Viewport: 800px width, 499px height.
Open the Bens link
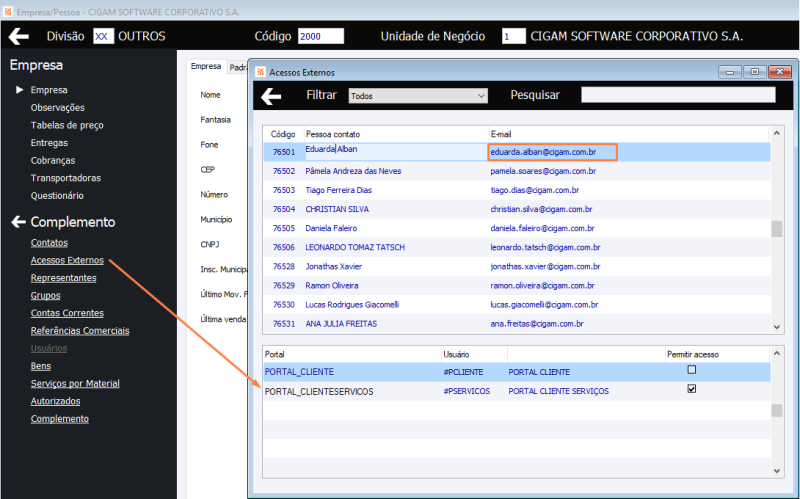(41, 366)
